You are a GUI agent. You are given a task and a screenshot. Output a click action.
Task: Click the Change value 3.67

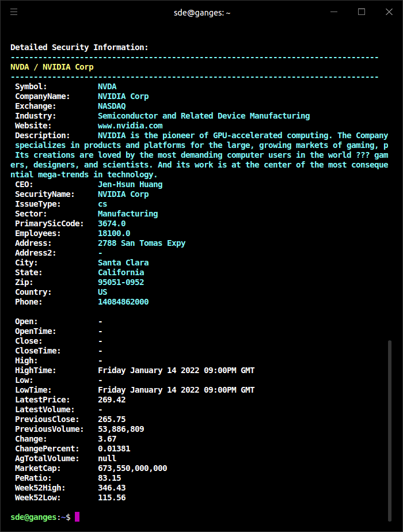click(107, 439)
